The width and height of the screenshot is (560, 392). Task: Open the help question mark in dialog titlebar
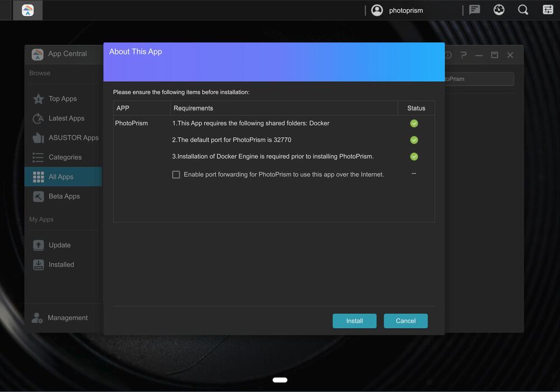click(x=463, y=55)
